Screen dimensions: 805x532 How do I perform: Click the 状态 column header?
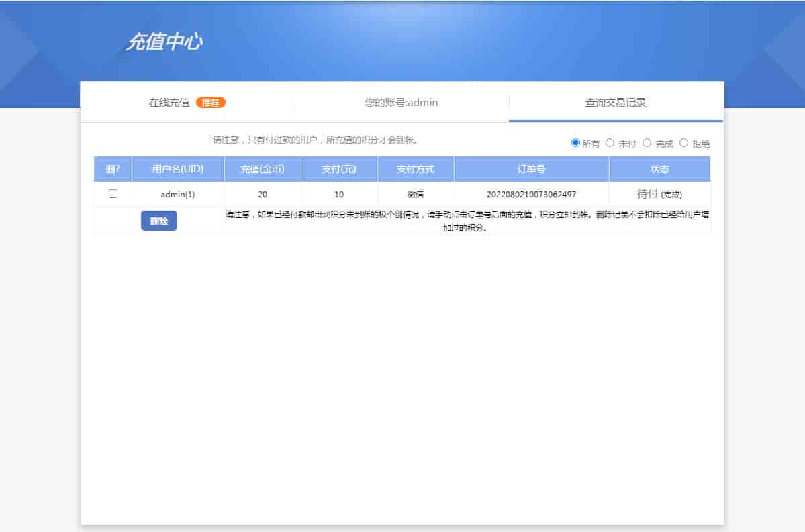click(659, 169)
